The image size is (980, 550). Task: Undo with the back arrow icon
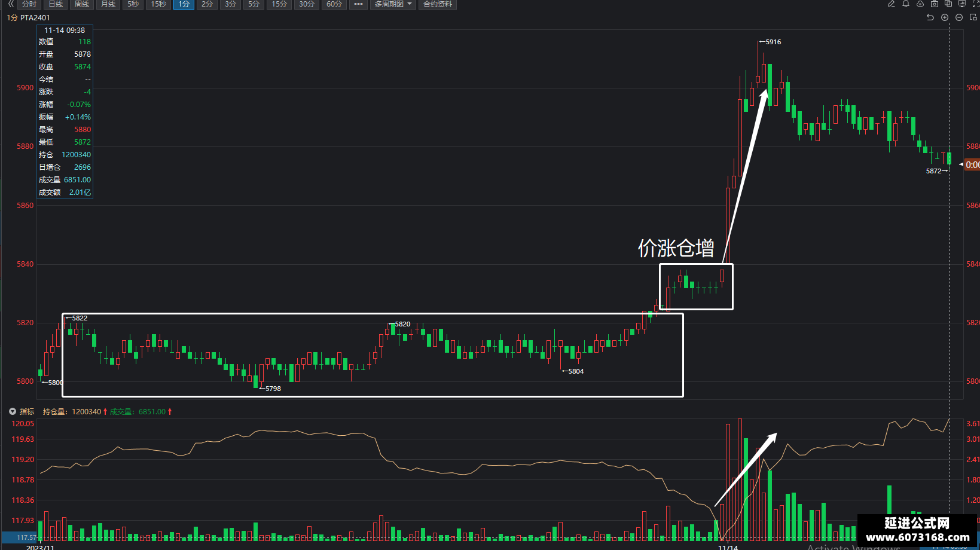(x=930, y=17)
